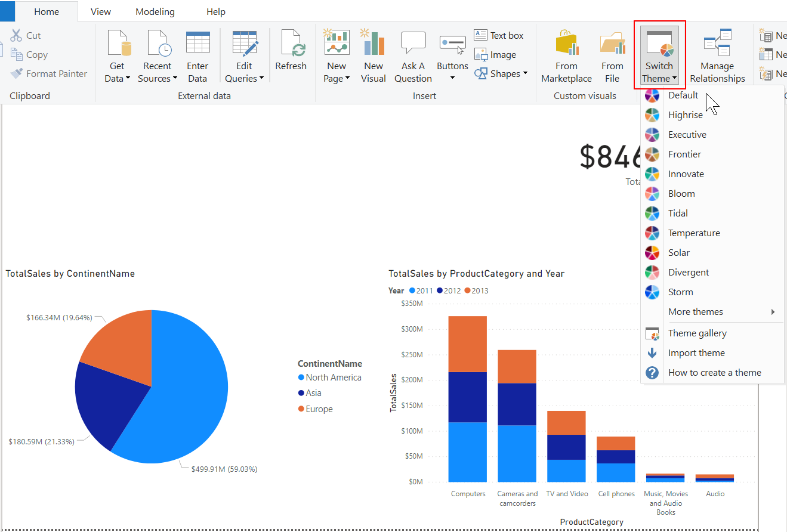Click From File custom visuals icon

(x=612, y=43)
